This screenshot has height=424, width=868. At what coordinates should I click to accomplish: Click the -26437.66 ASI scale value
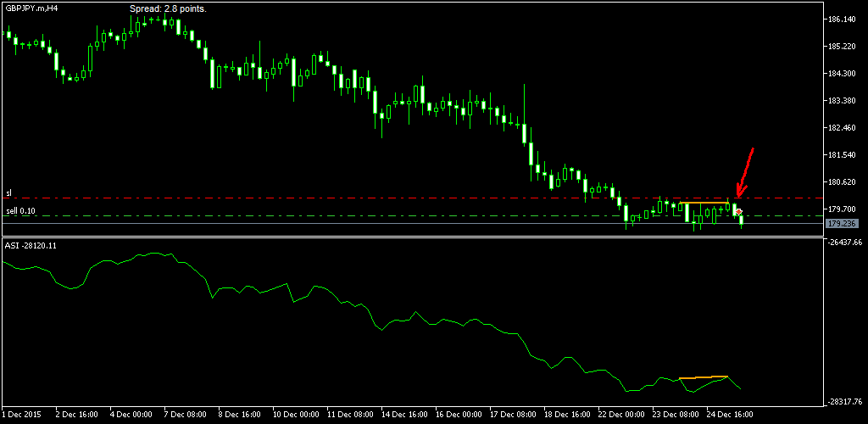tap(844, 242)
